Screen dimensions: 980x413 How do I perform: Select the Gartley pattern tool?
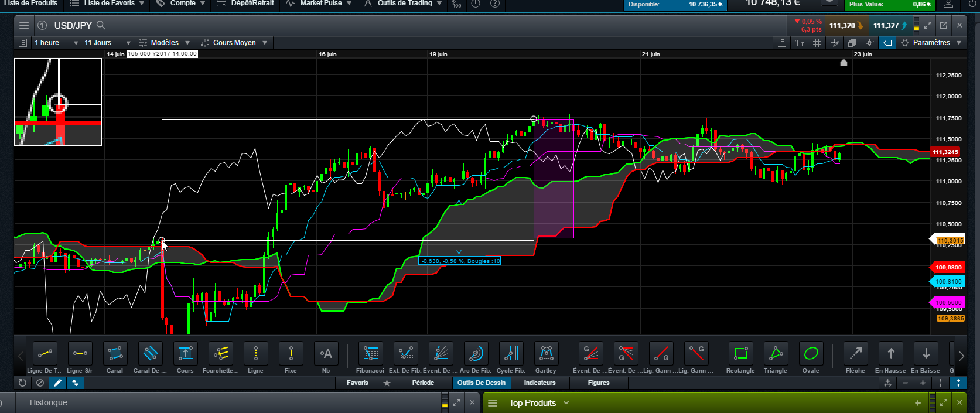pos(547,354)
